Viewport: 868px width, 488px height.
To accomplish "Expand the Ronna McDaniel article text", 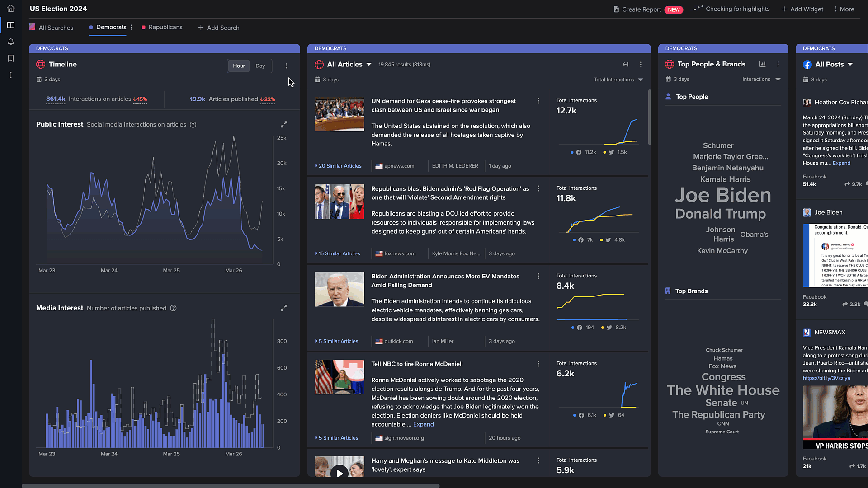I will tap(423, 424).
